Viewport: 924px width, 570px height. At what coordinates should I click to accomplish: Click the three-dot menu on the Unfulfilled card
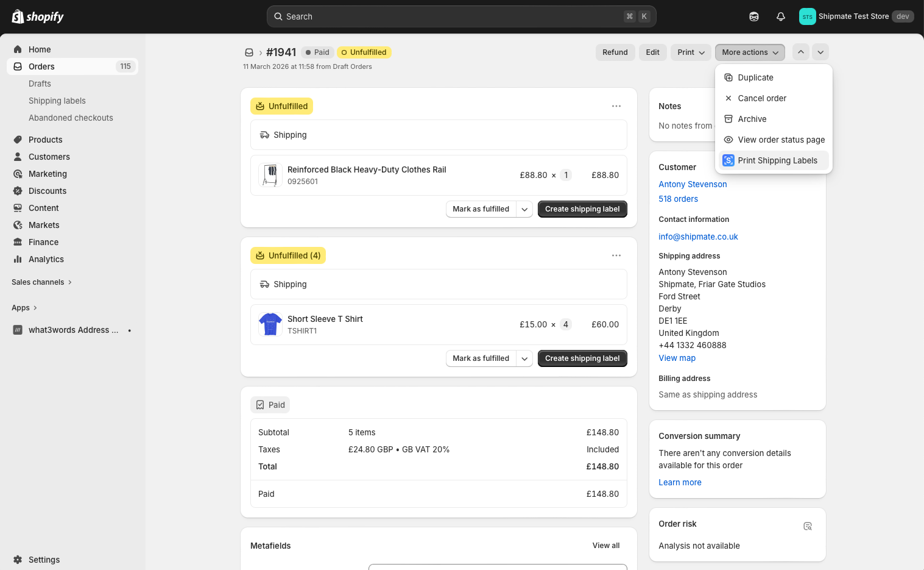point(616,105)
